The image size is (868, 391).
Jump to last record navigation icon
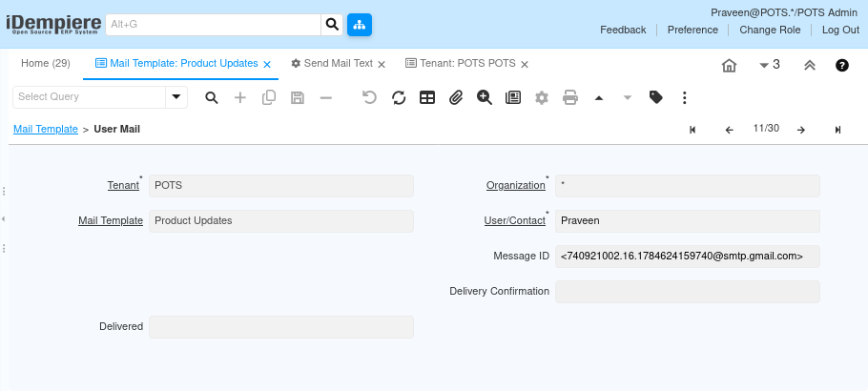coord(837,130)
